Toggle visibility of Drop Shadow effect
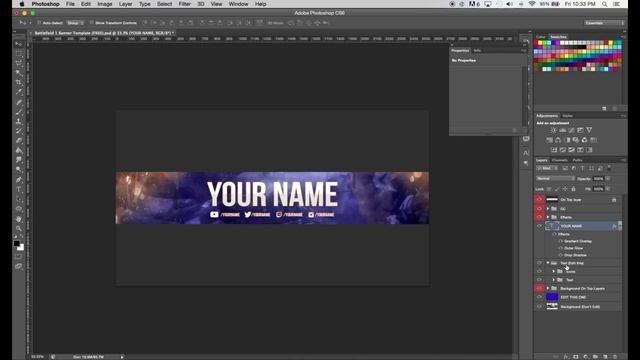Image resolution: width=640 pixels, height=360 pixels. click(560, 255)
